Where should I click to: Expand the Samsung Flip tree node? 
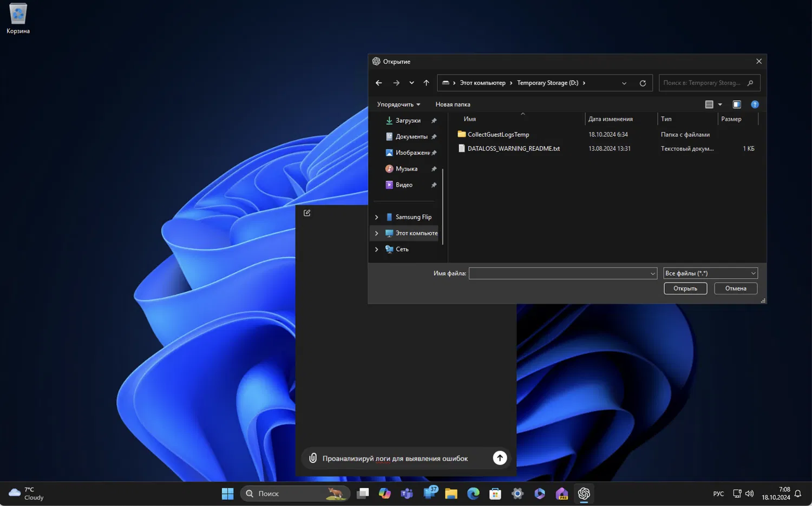point(377,217)
